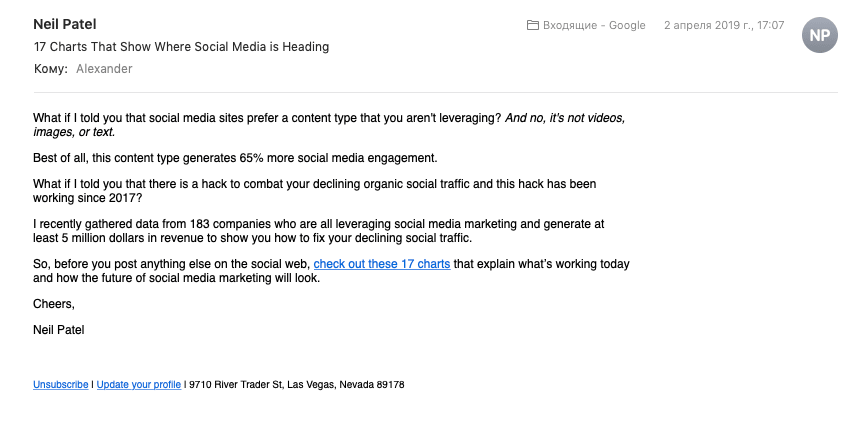Select sender name Neil Patel in header
Screen dimensions: 863x424
tap(65, 24)
